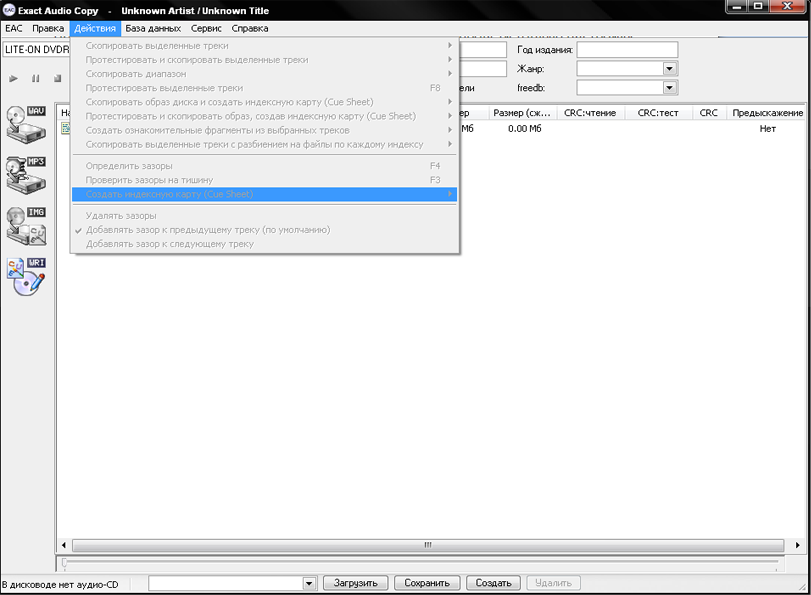Click the Play button in the transport bar
This screenshot has width=811, height=595.
click(13, 79)
